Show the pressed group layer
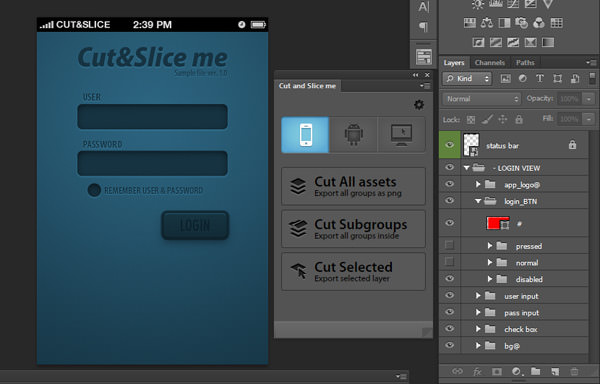600x384 pixels. click(x=449, y=245)
